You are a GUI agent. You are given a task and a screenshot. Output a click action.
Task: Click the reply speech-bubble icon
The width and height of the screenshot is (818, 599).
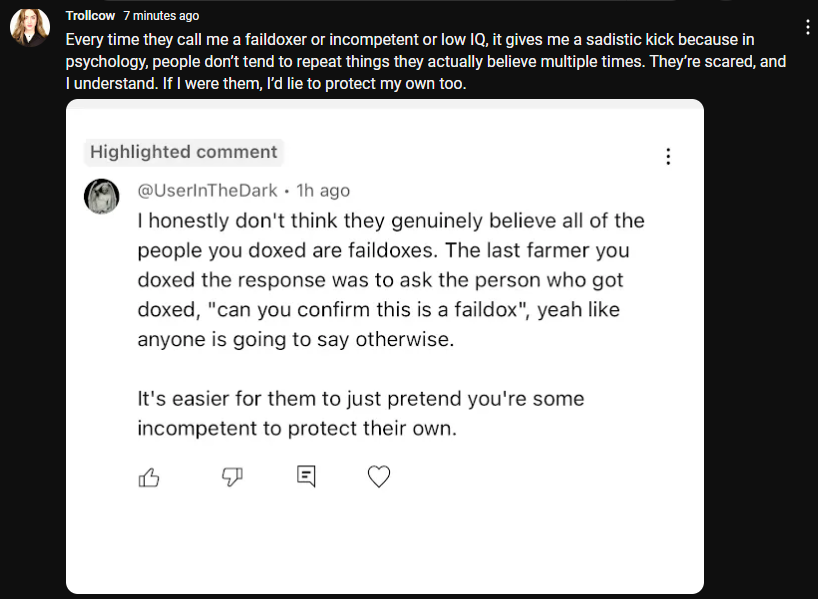[306, 476]
